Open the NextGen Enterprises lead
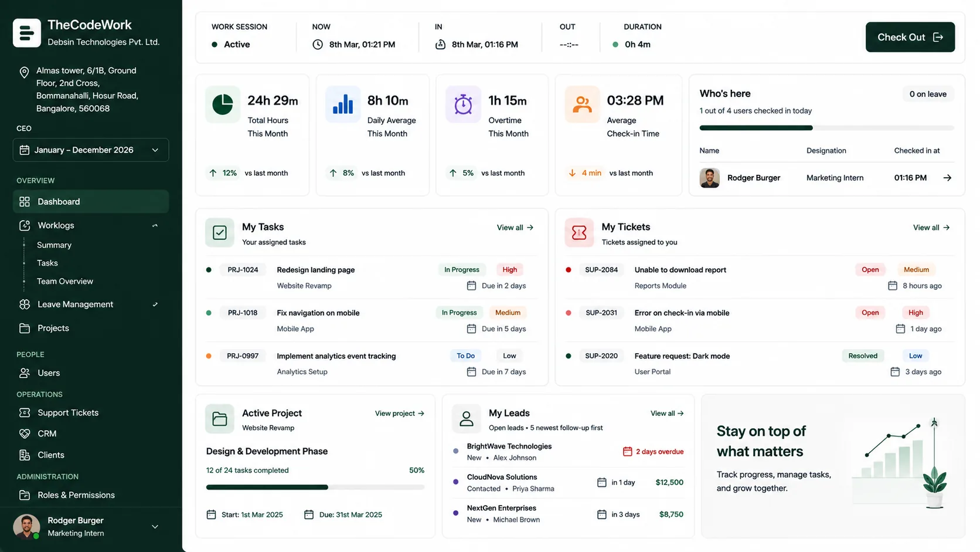Viewport: 980px width, 552px height. pyautogui.click(x=569, y=514)
